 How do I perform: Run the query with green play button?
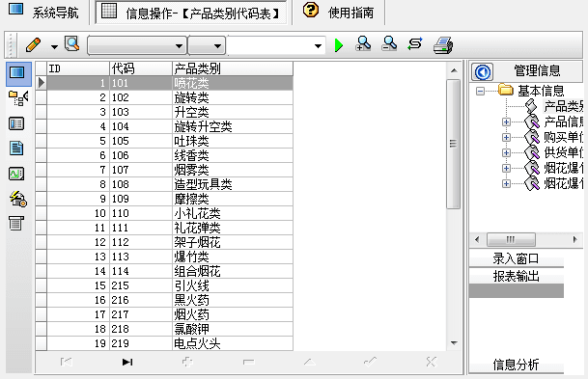point(339,45)
